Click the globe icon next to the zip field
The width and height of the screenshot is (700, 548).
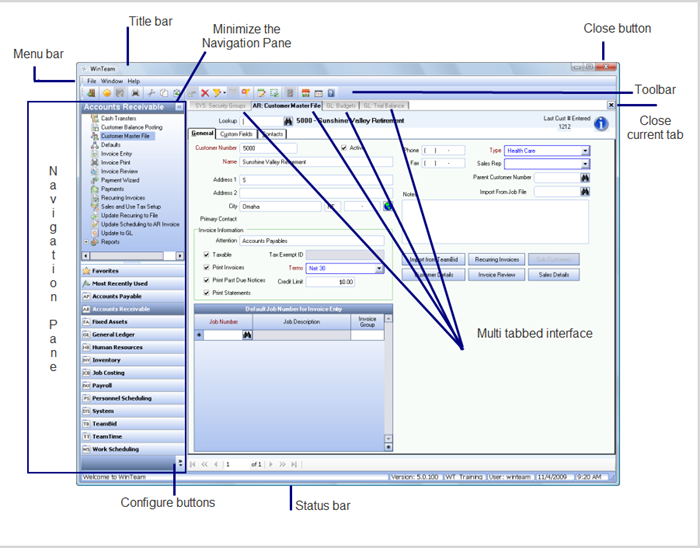coord(387,207)
